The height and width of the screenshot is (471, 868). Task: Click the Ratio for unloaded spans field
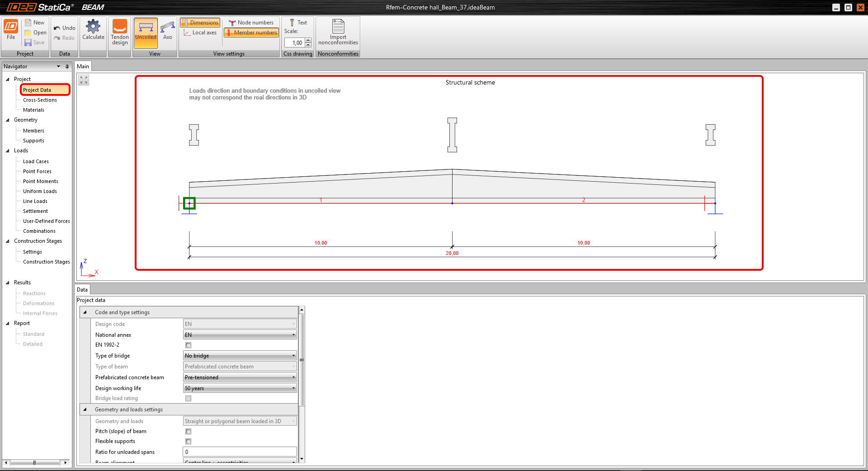pos(240,452)
